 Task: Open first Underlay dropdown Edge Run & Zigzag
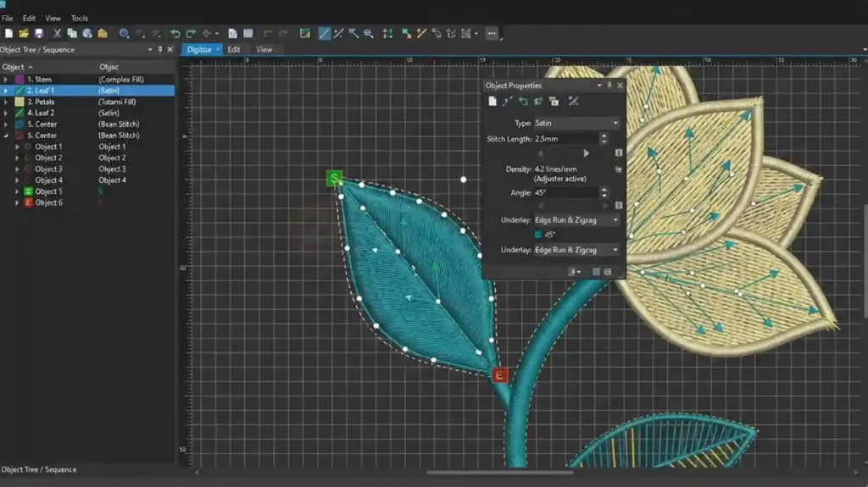(x=576, y=219)
